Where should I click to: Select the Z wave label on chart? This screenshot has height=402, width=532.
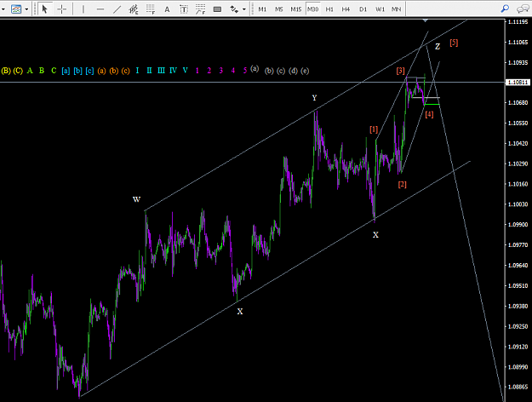click(x=438, y=47)
